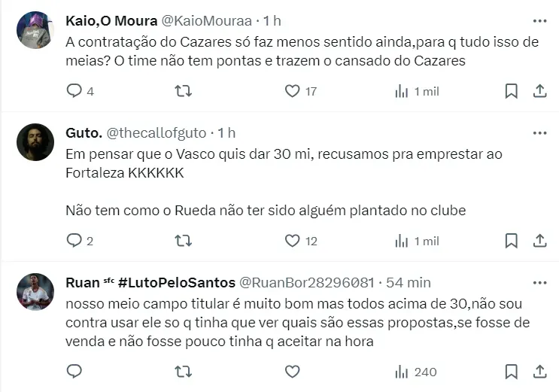Open more options on Ruan's tweet
Screen dimensions: 559x392
click(539, 283)
